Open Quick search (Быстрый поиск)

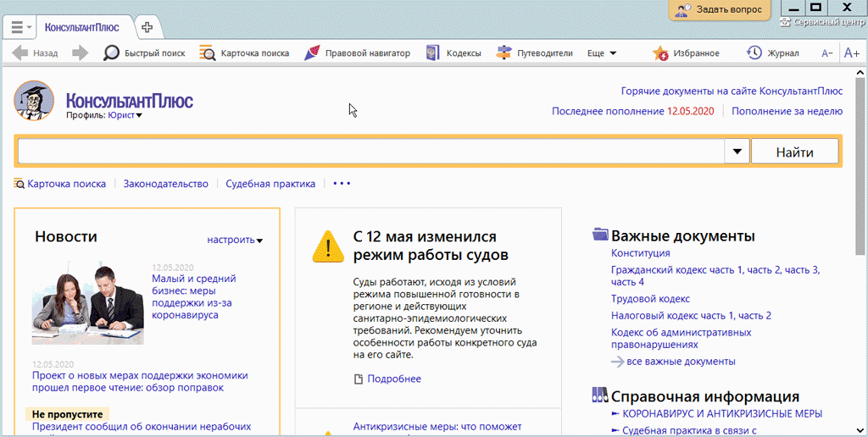pyautogui.click(x=144, y=53)
